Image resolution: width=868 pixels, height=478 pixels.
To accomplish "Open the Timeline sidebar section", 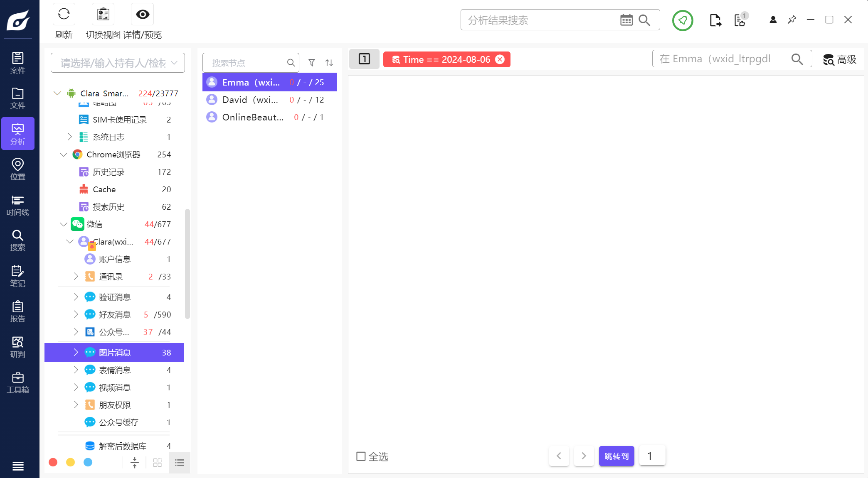I will [17, 206].
